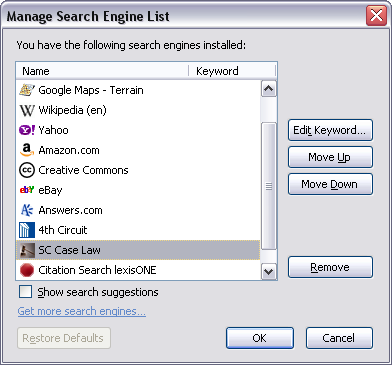
Task: Sort list by Name column header
Action: [x=102, y=71]
